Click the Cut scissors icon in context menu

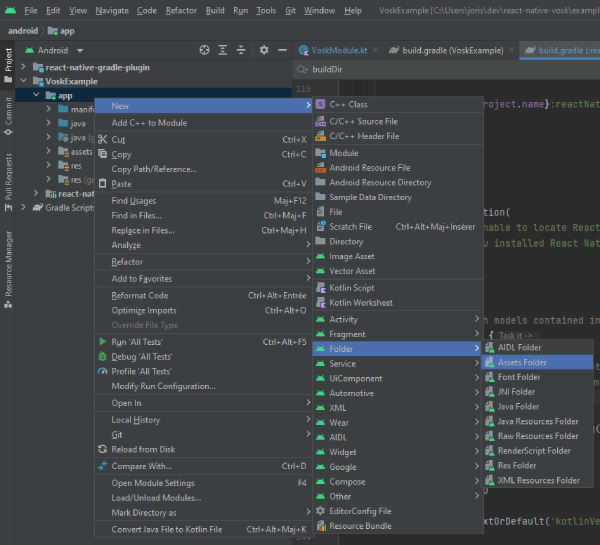pos(102,139)
